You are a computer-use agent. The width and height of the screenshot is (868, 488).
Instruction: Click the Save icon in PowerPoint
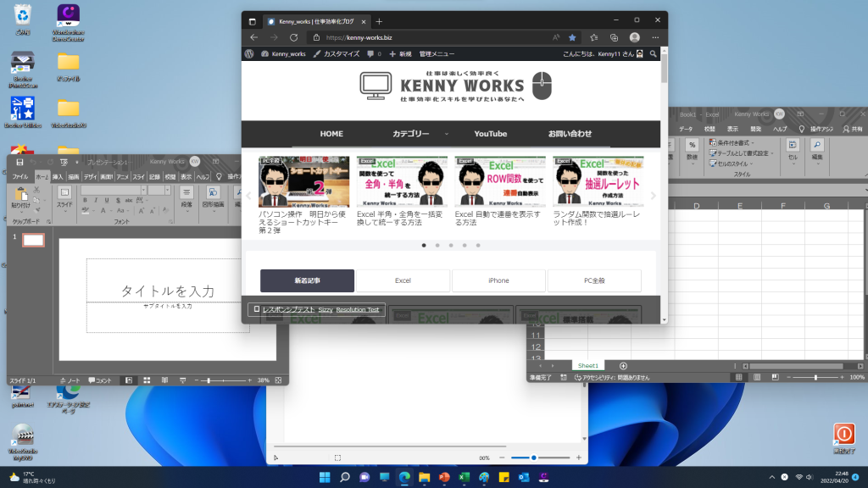(19, 161)
